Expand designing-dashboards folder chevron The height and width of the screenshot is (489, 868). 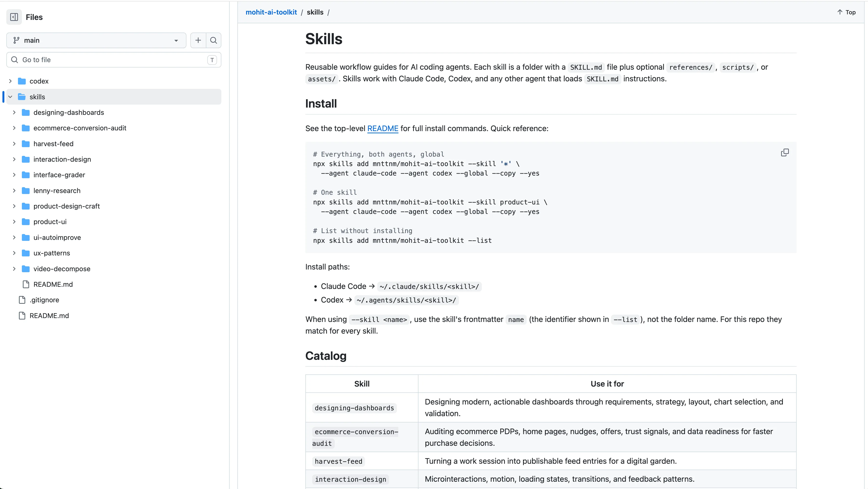(x=14, y=112)
